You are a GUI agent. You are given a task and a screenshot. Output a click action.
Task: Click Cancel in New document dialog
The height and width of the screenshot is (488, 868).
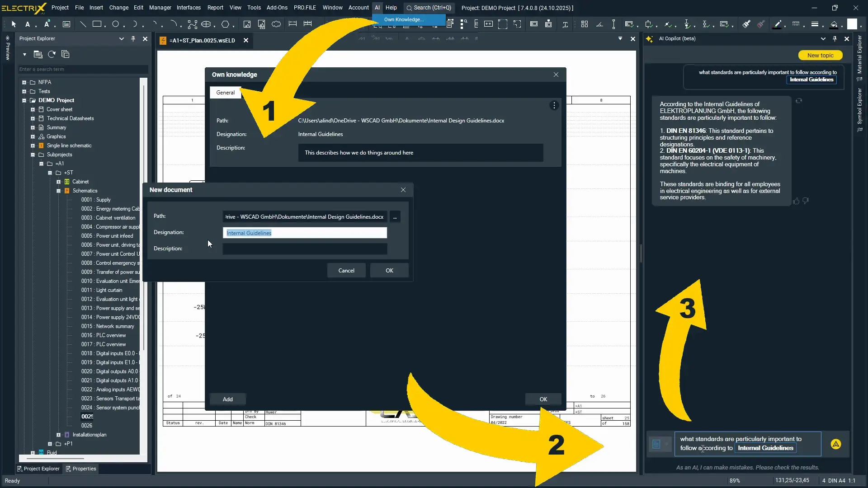pyautogui.click(x=346, y=271)
